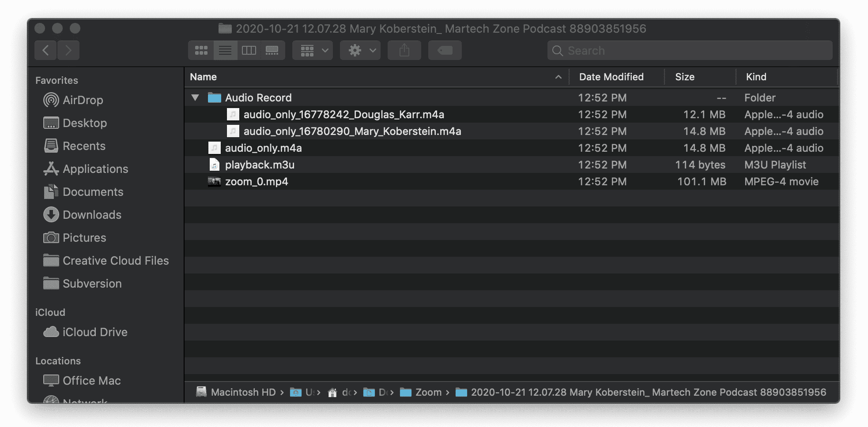The height and width of the screenshot is (427, 868).
Task: Sort by the Date Modified column
Action: [611, 77]
